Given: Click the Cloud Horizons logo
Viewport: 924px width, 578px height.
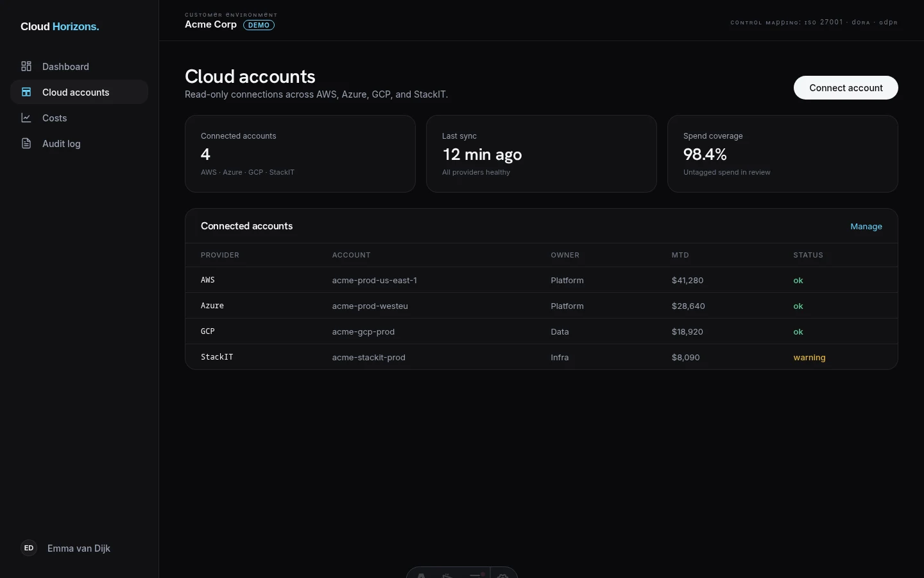Looking at the screenshot, I should (x=60, y=26).
